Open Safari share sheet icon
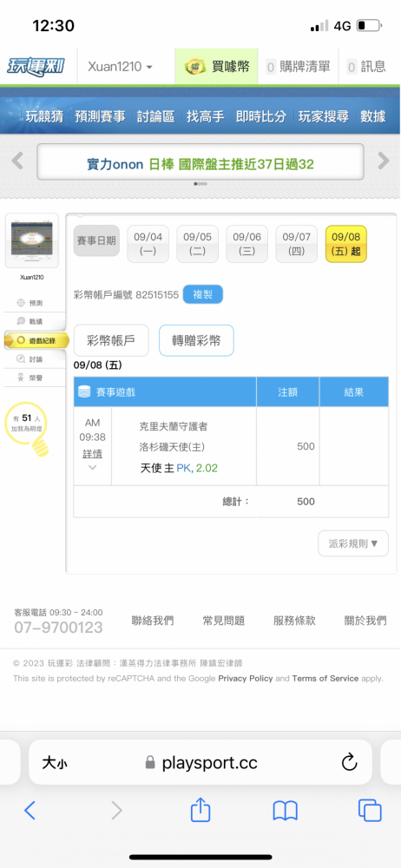The width and height of the screenshot is (401, 868). (x=200, y=810)
